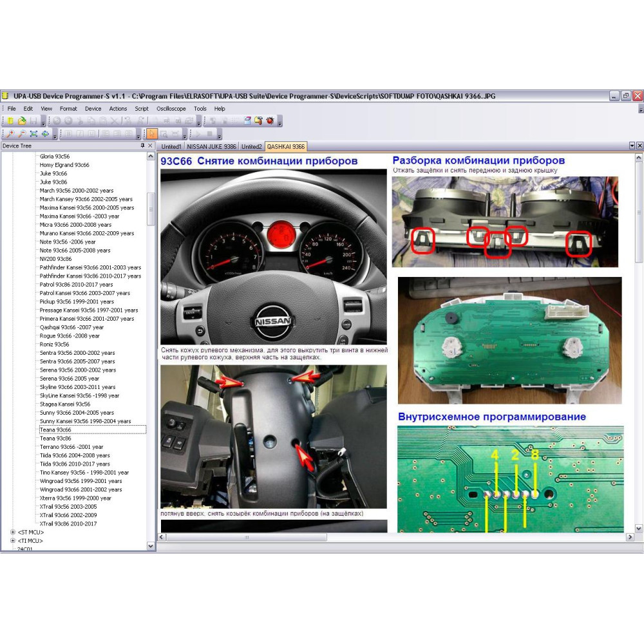Open the Device menu

pos(93,108)
